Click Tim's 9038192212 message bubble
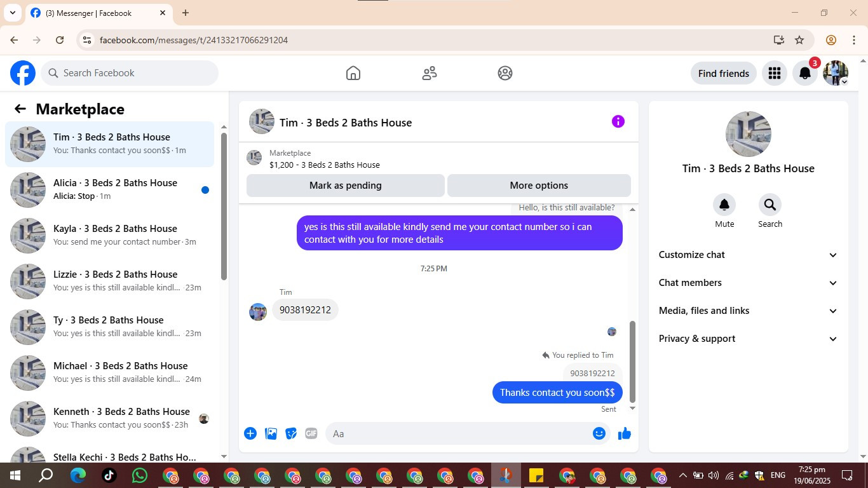868x488 pixels. [305, 310]
